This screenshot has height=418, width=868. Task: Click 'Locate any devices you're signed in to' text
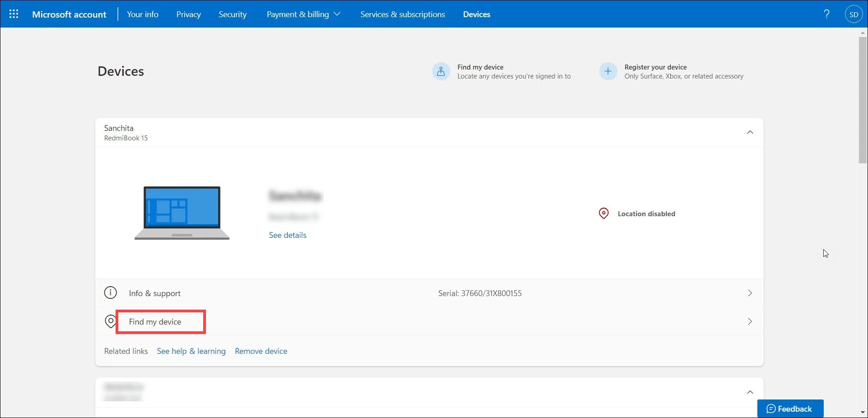click(514, 76)
